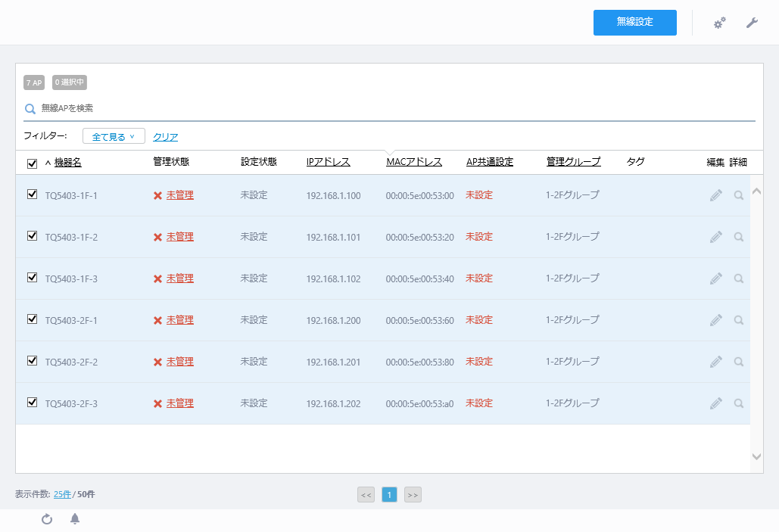Uncheck the TQ5403-1F-1 row checkbox

click(x=32, y=194)
